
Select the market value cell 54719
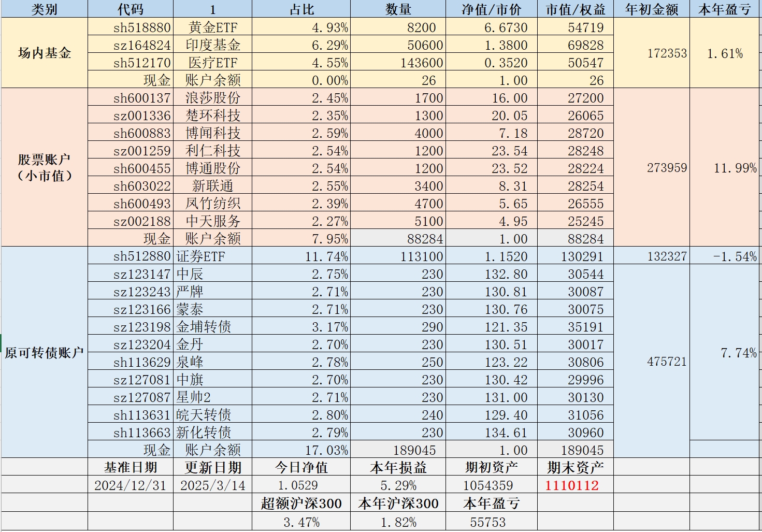click(x=576, y=27)
